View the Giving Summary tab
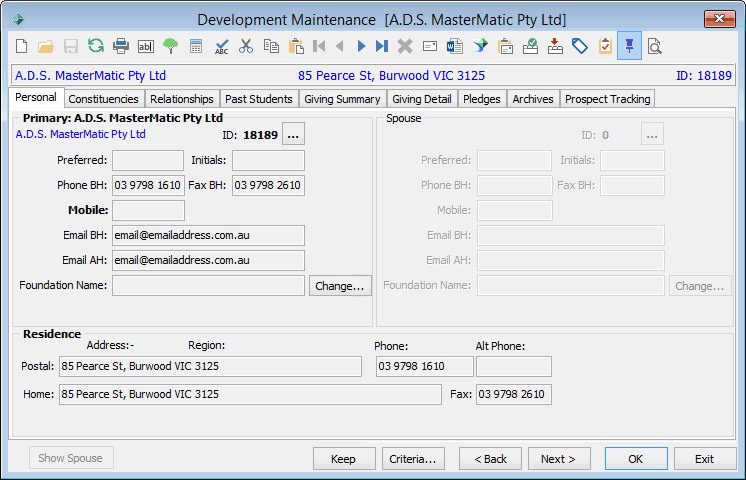This screenshot has height=480, width=746. point(342,99)
